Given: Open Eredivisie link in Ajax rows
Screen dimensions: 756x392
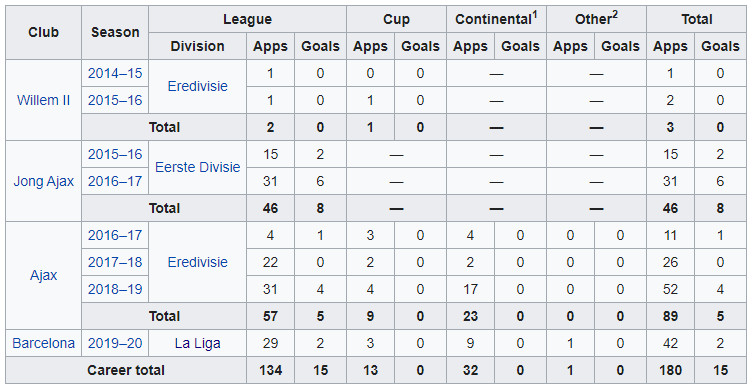Looking at the screenshot, I should pos(197,262).
